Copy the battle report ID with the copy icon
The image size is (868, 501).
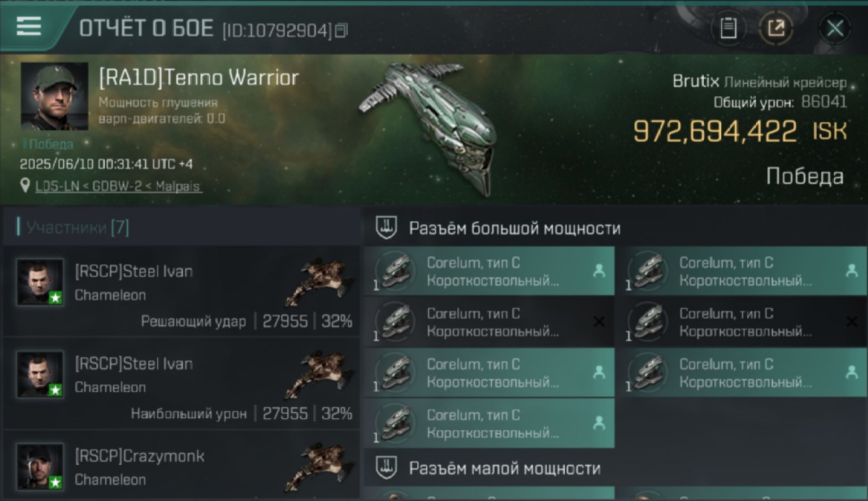tap(341, 30)
